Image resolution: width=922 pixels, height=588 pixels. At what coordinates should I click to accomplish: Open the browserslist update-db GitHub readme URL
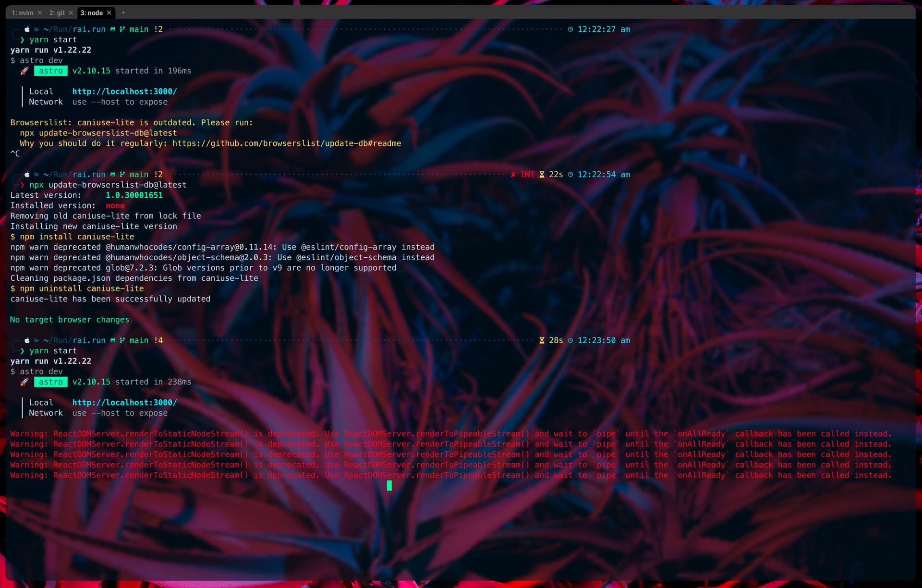(x=286, y=143)
